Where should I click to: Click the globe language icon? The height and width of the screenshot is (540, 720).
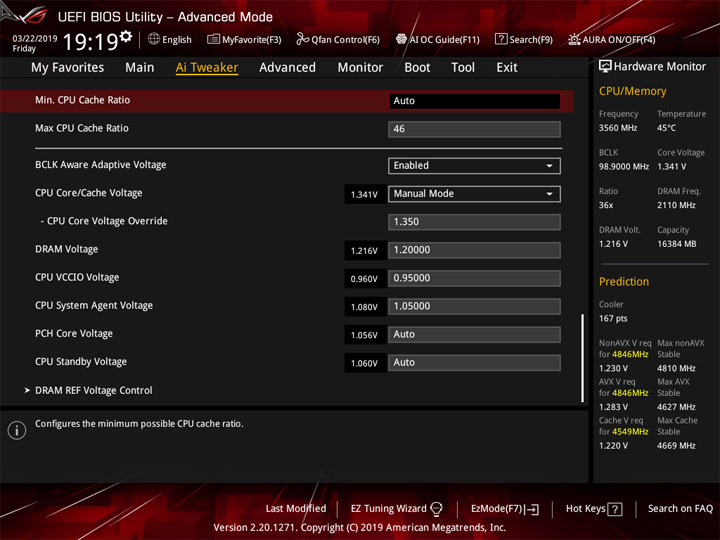(154, 39)
